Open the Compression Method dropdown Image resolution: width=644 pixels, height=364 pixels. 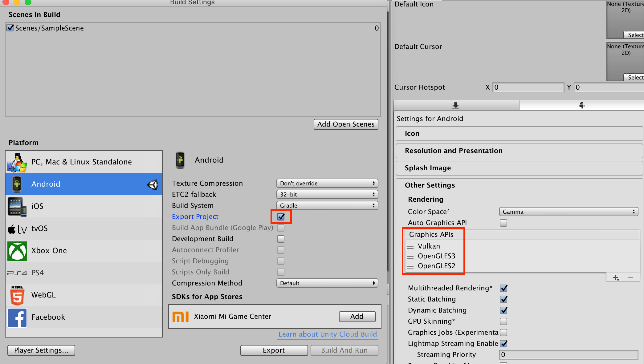[x=327, y=283]
